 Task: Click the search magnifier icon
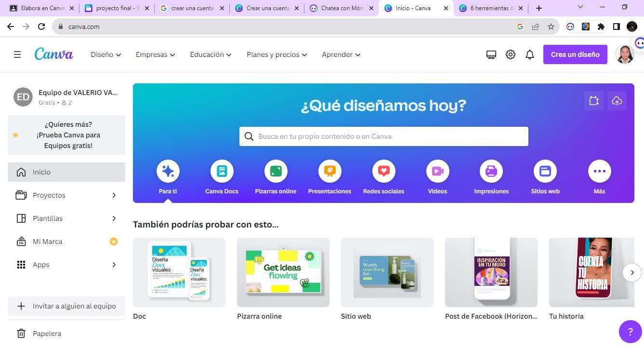point(249,136)
